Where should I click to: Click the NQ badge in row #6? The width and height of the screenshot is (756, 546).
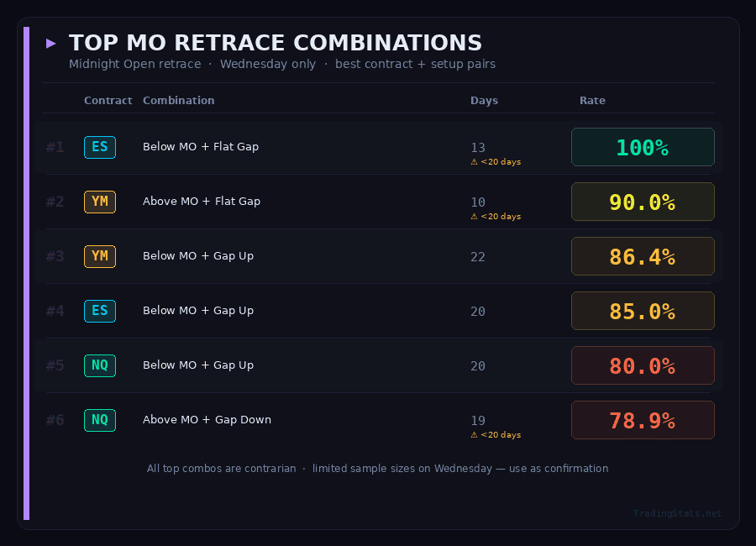coord(100,420)
